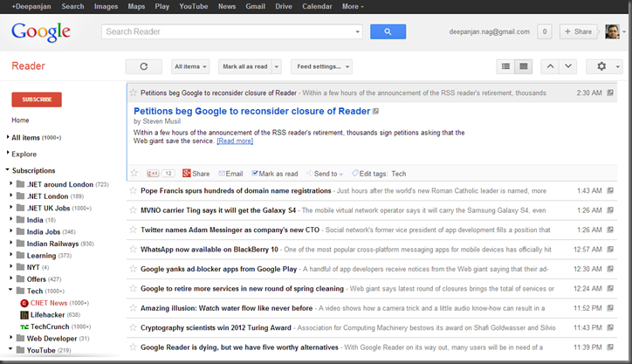The width and height of the screenshot is (632, 364).
Task: Click the notifications count box showing 0
Action: 545,31
